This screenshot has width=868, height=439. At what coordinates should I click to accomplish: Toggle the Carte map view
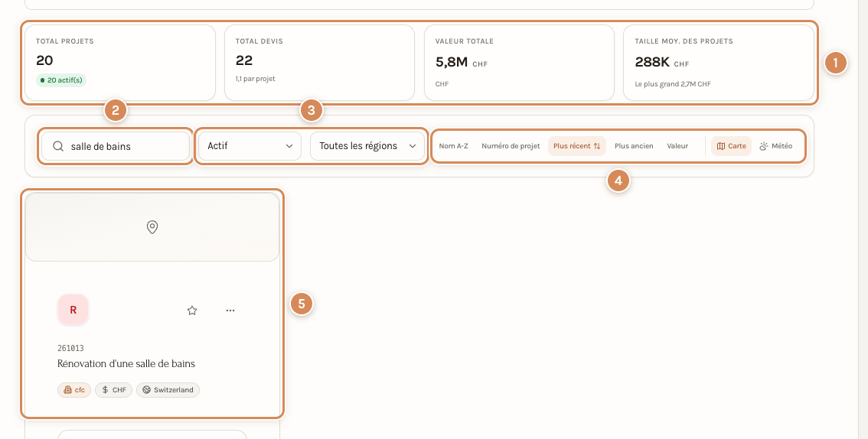[x=731, y=146]
